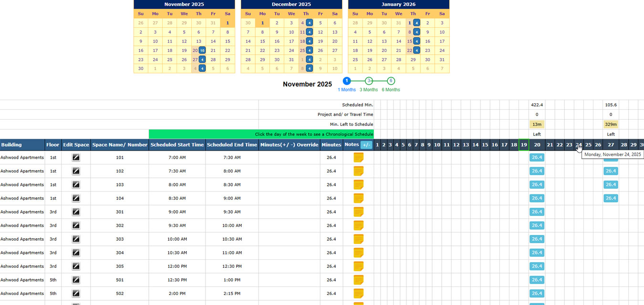Click the edit space icon for space 104

click(x=75, y=198)
